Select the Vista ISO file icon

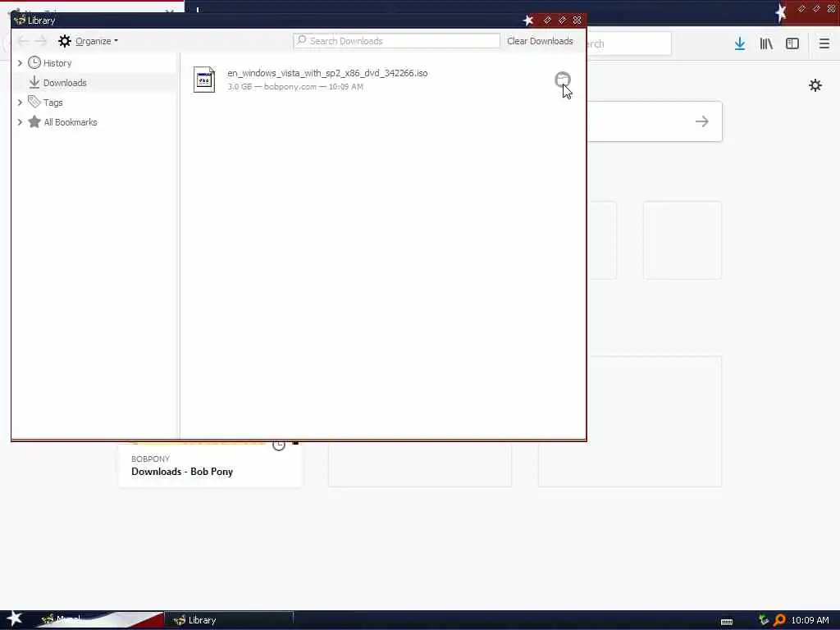tap(204, 80)
